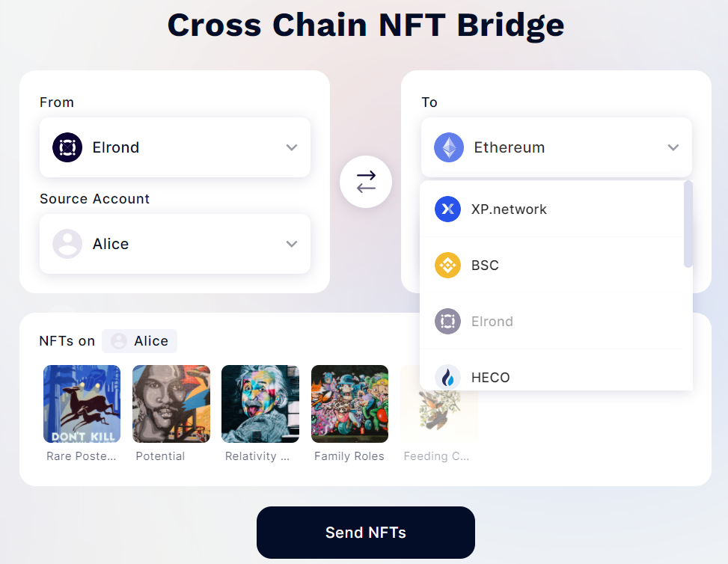Click the Alice avatar icon next to NFTs on
The height and width of the screenshot is (564, 728).
click(x=120, y=341)
